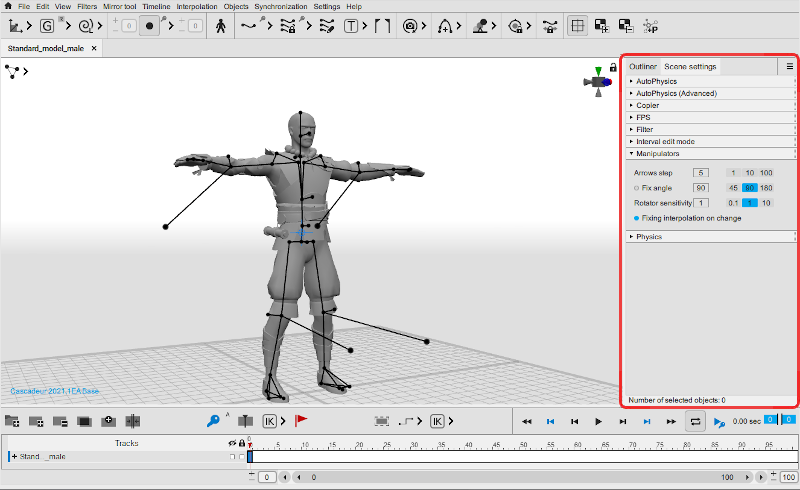Open the points +P tool
This screenshot has height=490, width=800.
(x=651, y=26)
